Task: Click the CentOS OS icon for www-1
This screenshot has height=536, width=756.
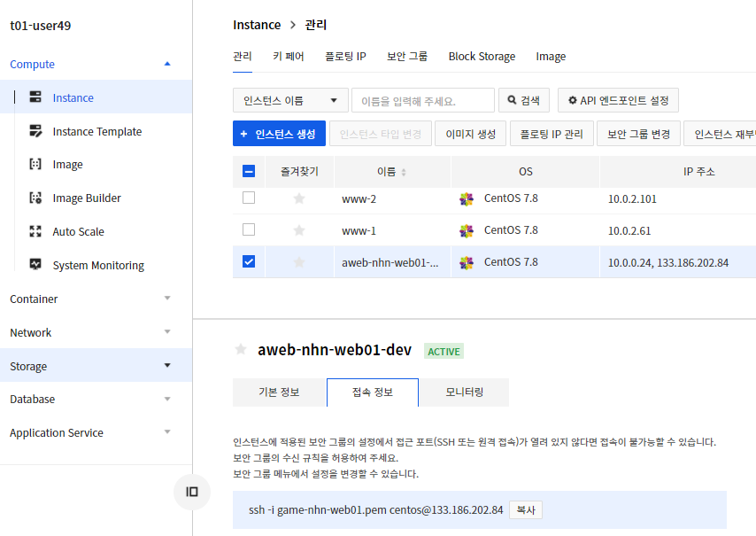Action: 466,229
